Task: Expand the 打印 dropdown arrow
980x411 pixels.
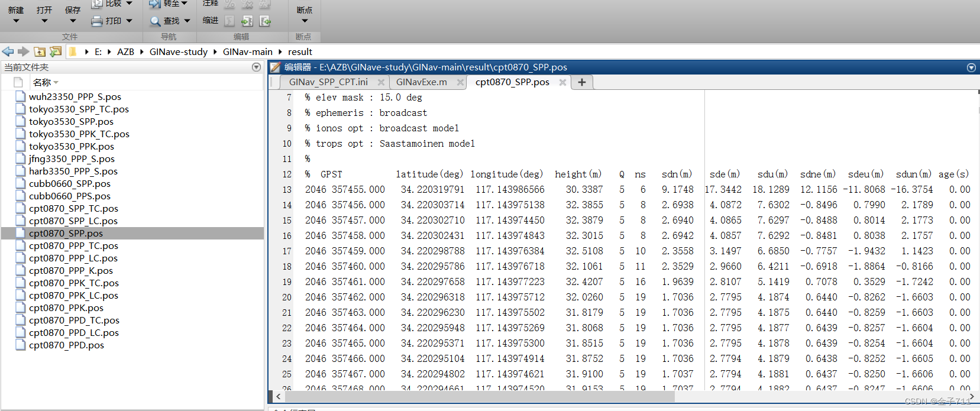Action: click(130, 21)
